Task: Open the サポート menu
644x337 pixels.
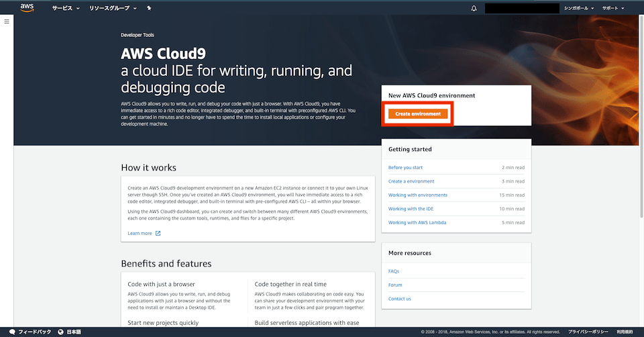Action: tap(613, 8)
